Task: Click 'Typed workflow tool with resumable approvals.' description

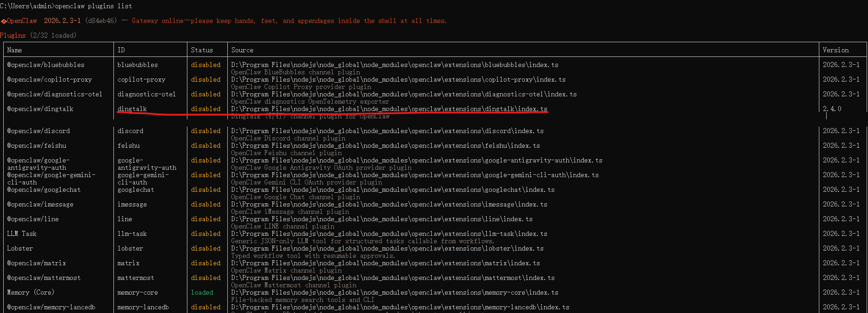Action: point(313,256)
